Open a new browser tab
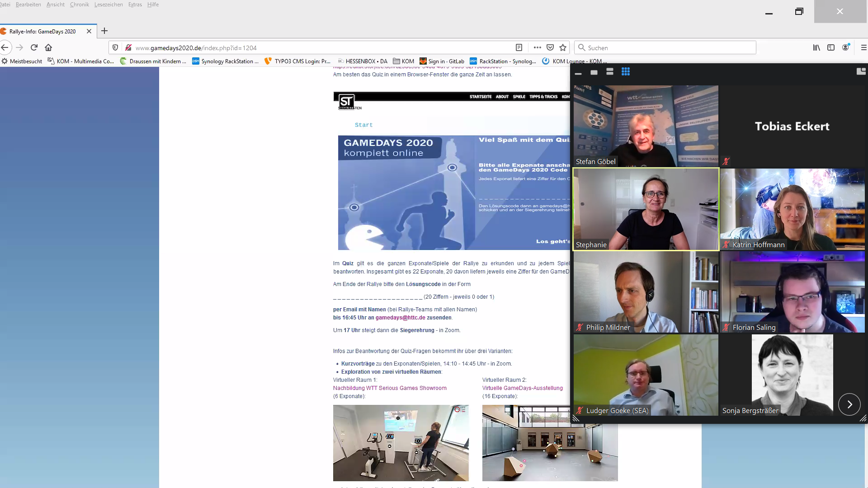868x488 pixels. (x=104, y=31)
